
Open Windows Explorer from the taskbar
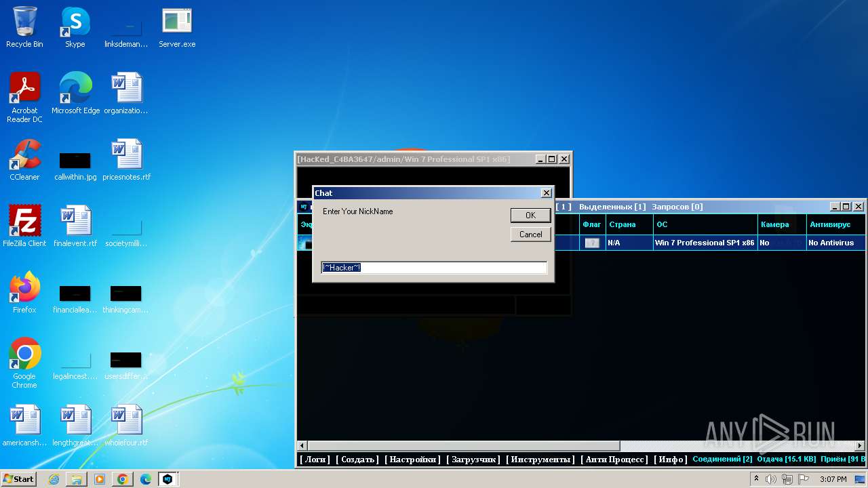point(77,479)
